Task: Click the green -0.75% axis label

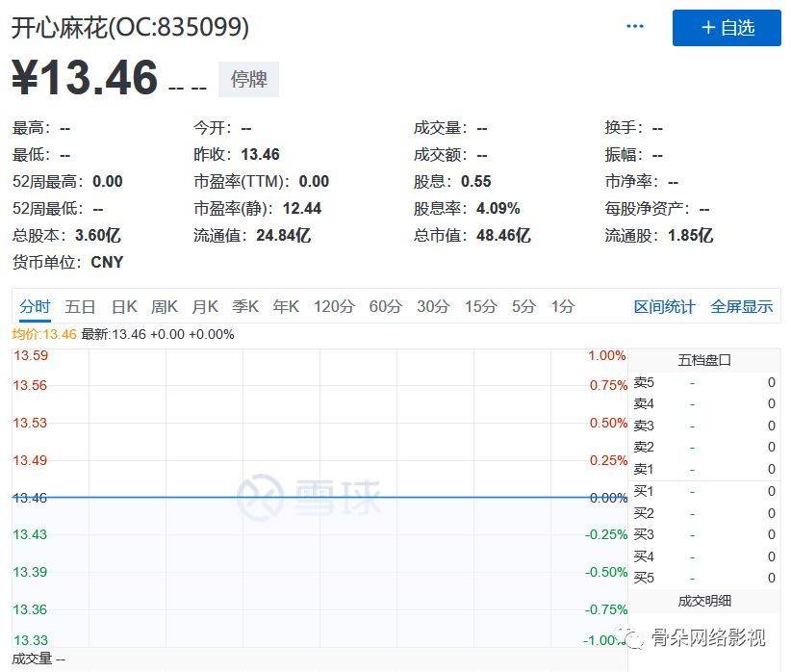Action: coord(606,609)
